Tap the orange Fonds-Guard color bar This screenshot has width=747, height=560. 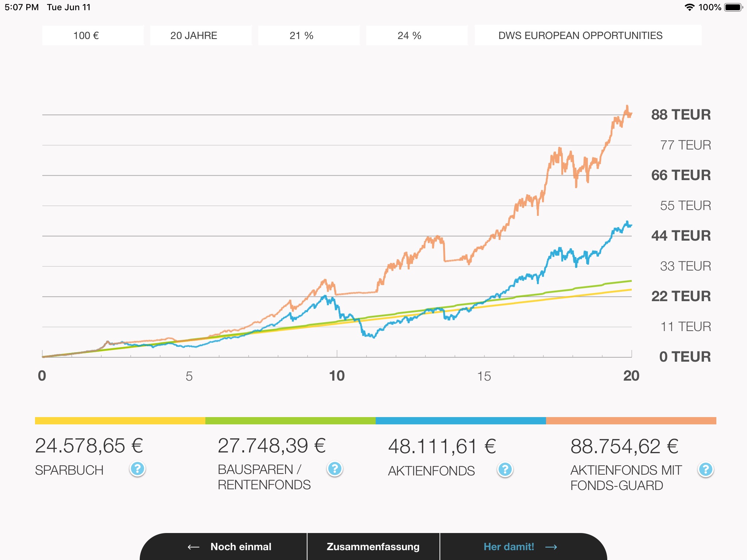[x=631, y=421]
